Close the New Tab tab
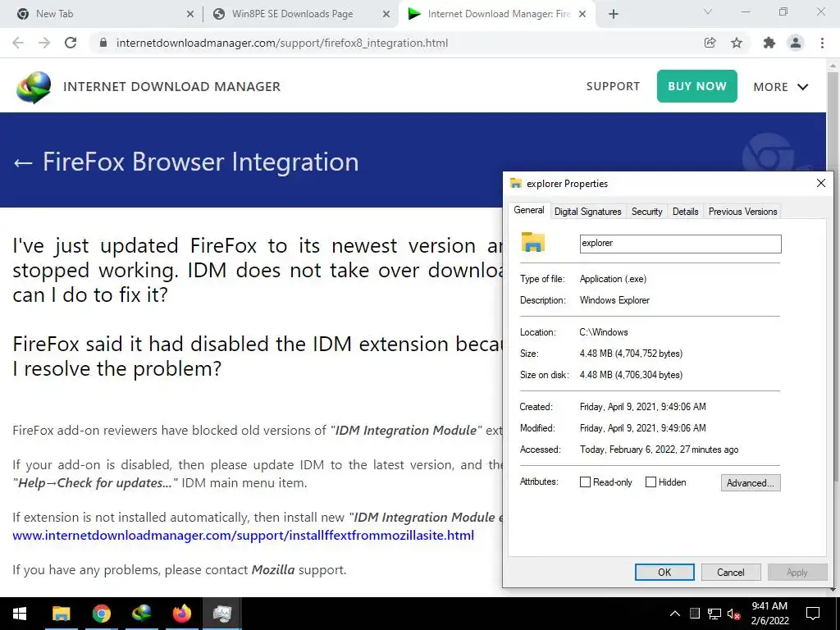The height and width of the screenshot is (630, 840). tap(190, 14)
